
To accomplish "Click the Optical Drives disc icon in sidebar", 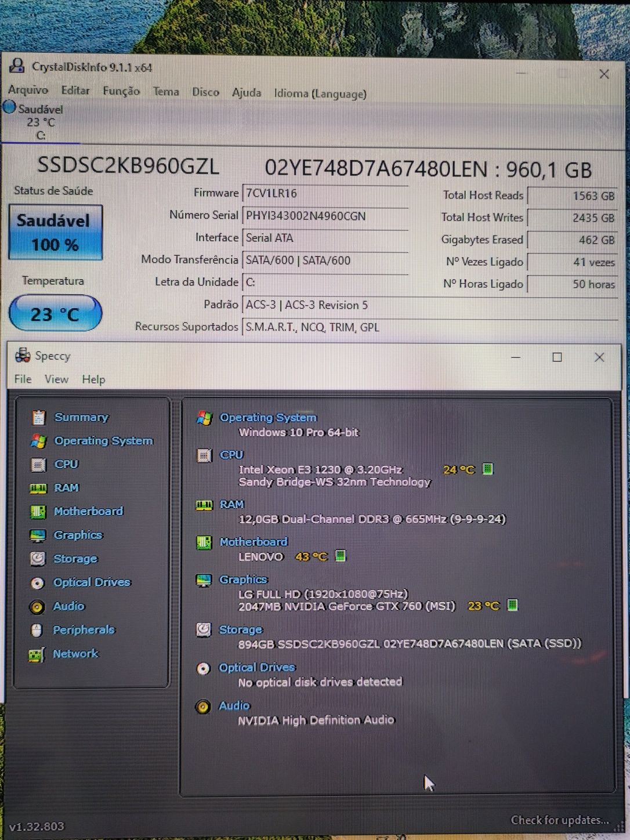I will 37,583.
